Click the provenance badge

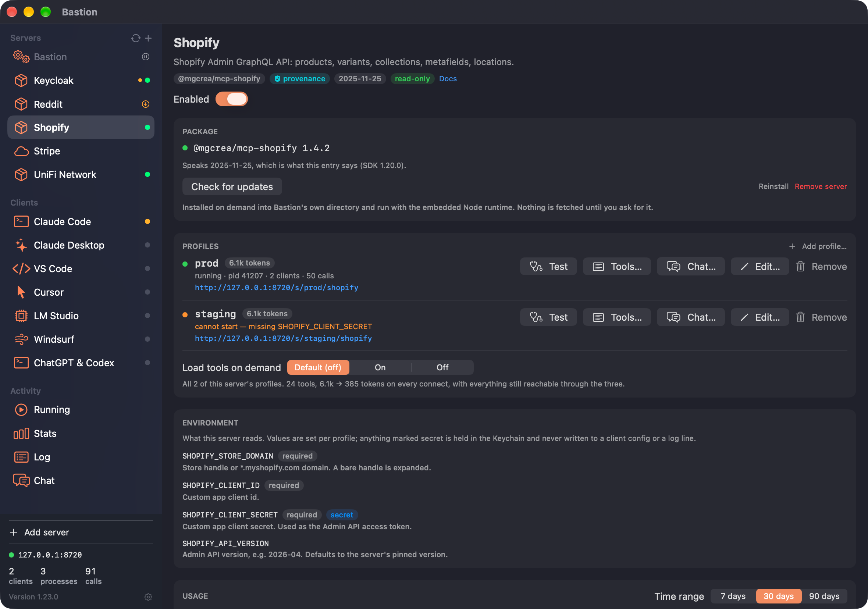click(x=299, y=79)
